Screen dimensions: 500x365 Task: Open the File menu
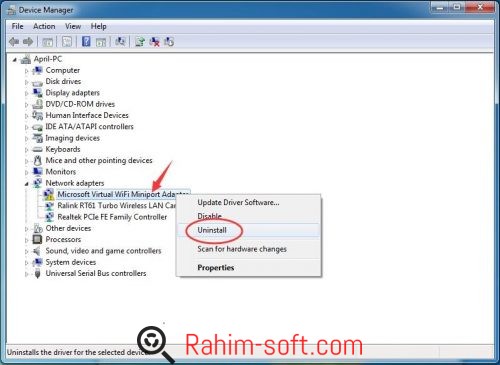[17, 26]
